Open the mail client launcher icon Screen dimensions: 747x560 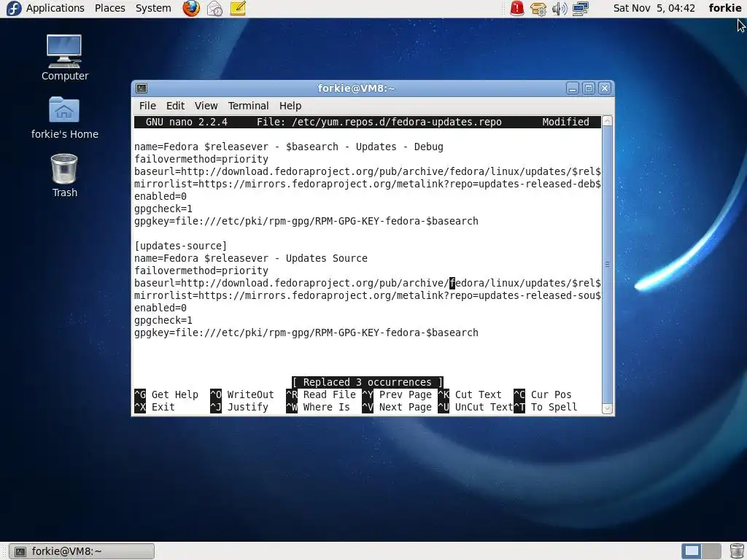(215, 8)
